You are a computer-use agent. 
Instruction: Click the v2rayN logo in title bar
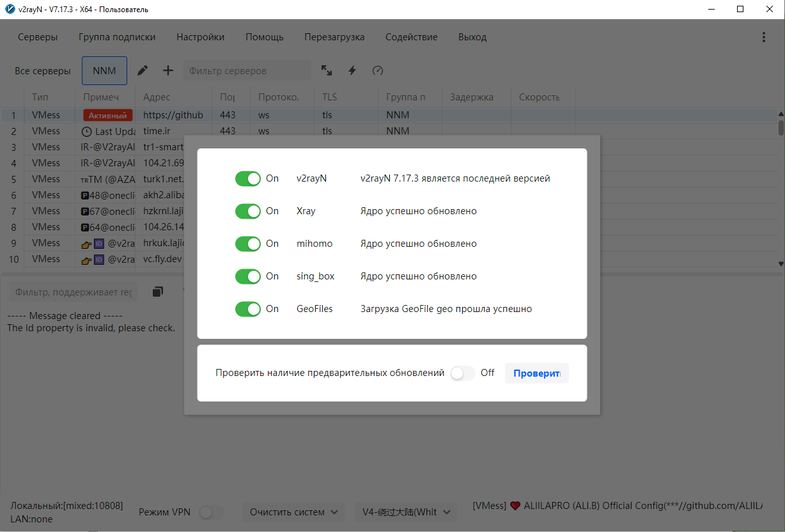pos(9,10)
